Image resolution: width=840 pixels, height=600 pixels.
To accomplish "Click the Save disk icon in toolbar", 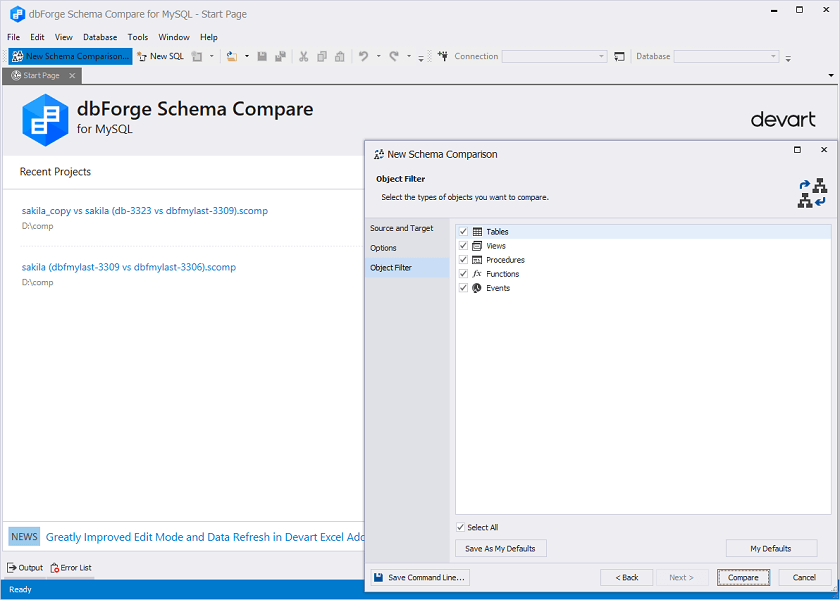I will 262,56.
